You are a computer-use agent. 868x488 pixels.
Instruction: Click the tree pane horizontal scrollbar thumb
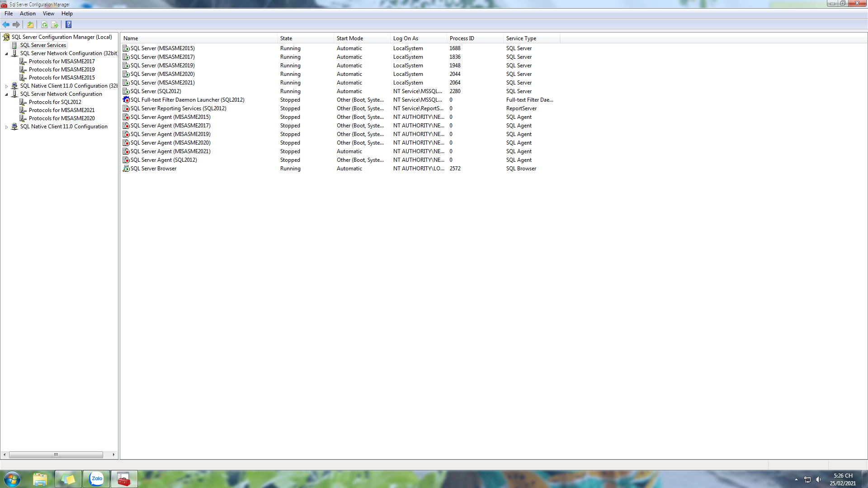(56, 455)
